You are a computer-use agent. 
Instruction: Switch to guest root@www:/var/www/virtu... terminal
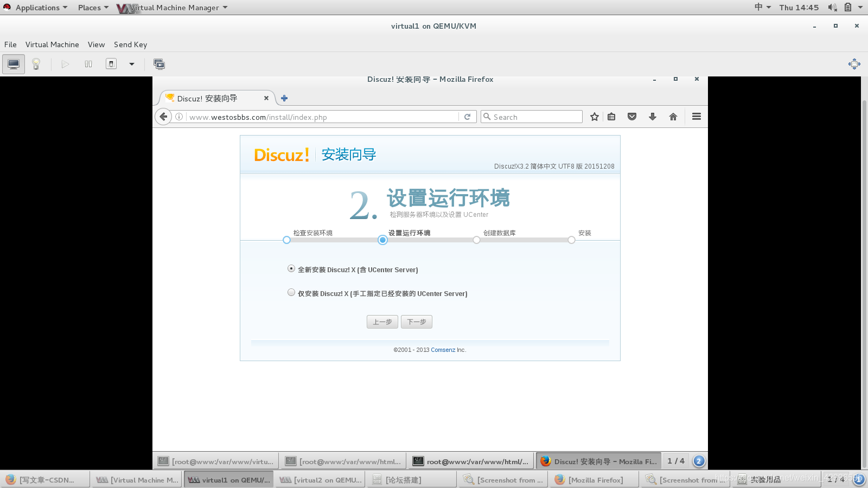coord(216,461)
